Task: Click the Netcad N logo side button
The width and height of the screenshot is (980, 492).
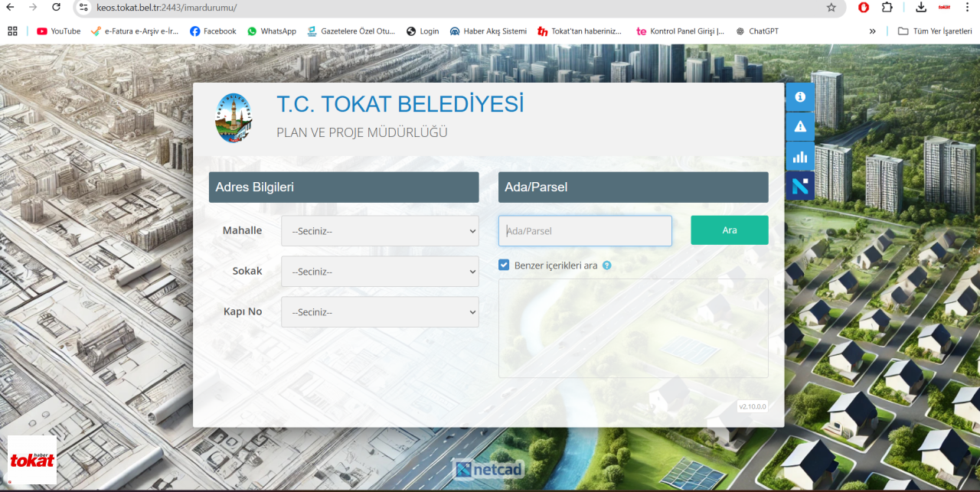Action: pos(800,185)
